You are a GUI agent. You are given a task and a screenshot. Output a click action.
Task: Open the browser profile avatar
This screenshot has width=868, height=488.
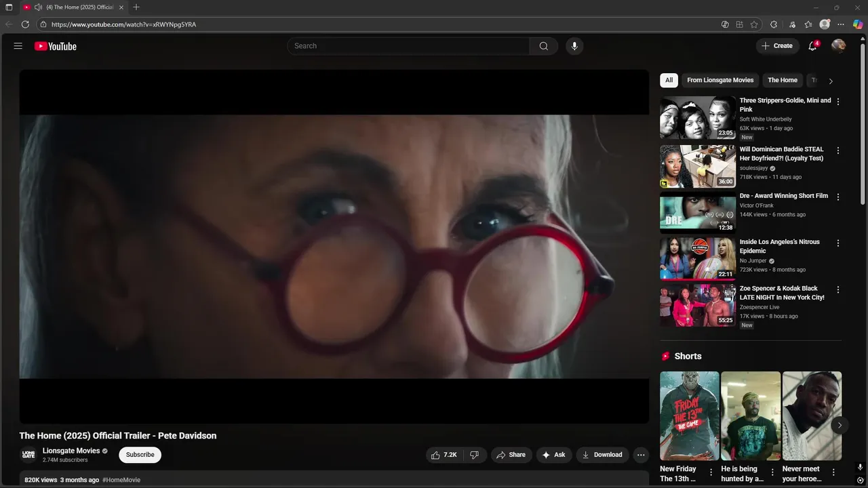(x=825, y=24)
